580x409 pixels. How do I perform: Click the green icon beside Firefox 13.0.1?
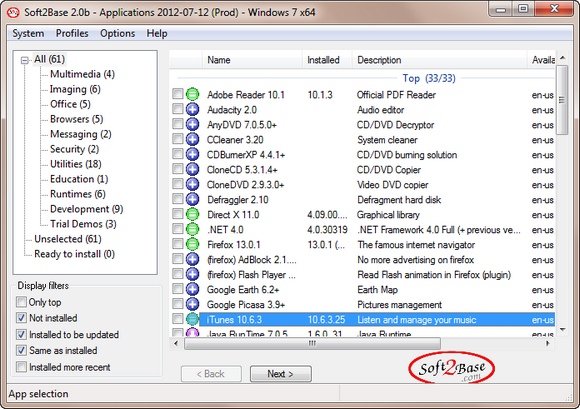point(192,244)
